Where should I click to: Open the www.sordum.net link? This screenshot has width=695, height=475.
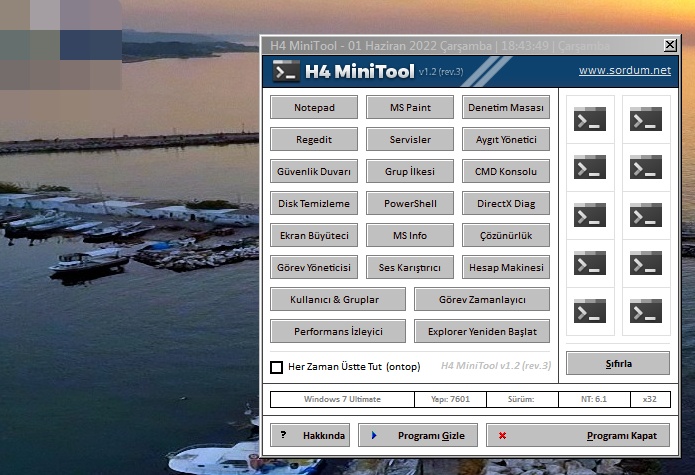pyautogui.click(x=625, y=70)
